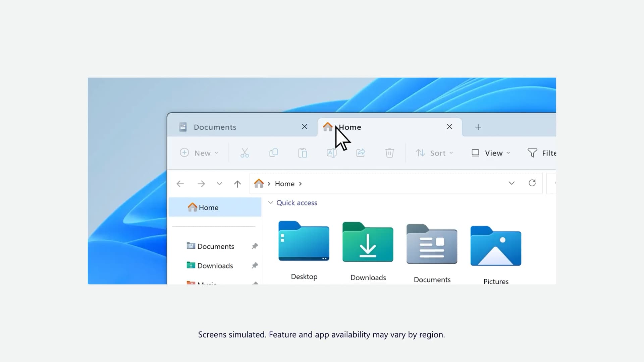Go back with the left arrow
Screen dimensions: 644x362
click(x=180, y=184)
